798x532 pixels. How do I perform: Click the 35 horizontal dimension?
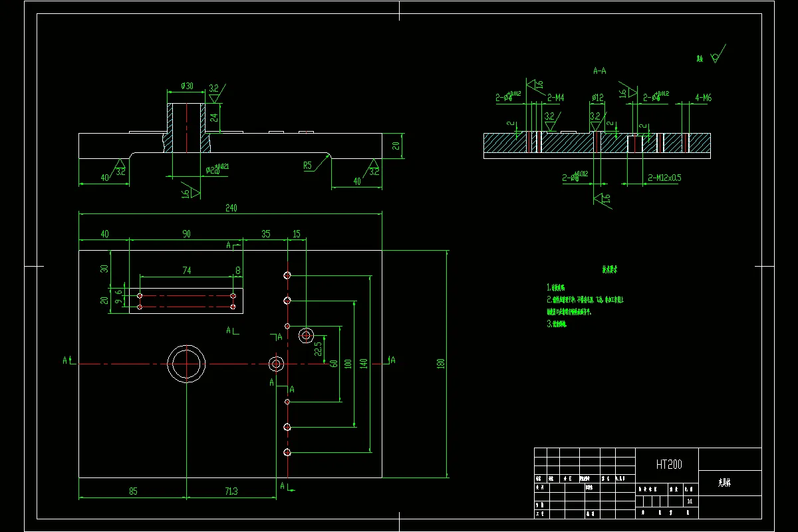[265, 233]
